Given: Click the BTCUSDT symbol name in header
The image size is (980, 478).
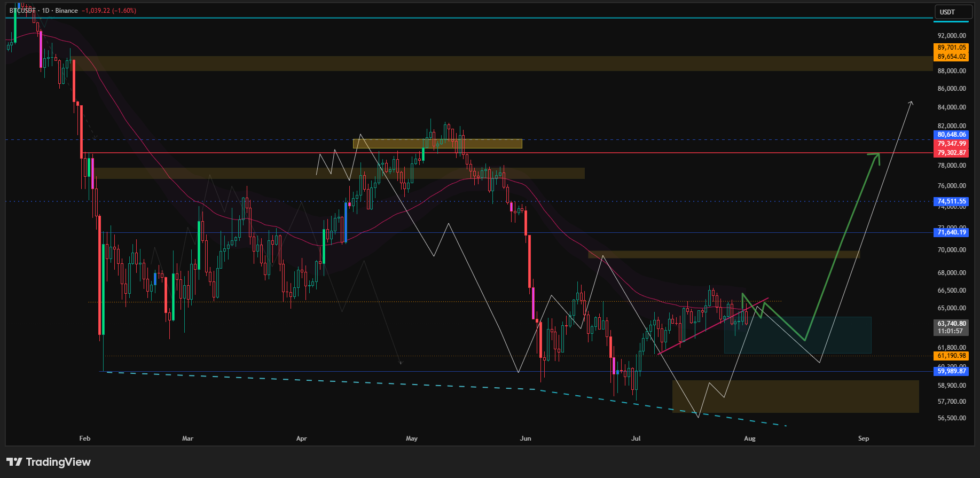Looking at the screenshot, I should (22, 11).
